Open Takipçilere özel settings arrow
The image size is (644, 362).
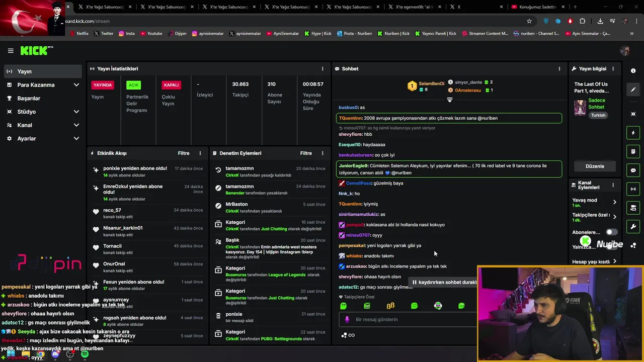click(614, 217)
